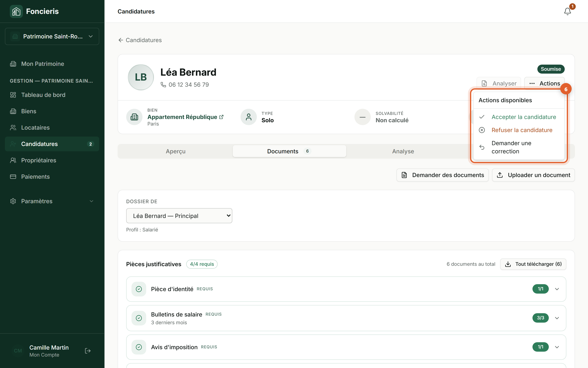This screenshot has width=588, height=368.
Task: Open Mon Compte for Camille Martin
Action: (49, 351)
